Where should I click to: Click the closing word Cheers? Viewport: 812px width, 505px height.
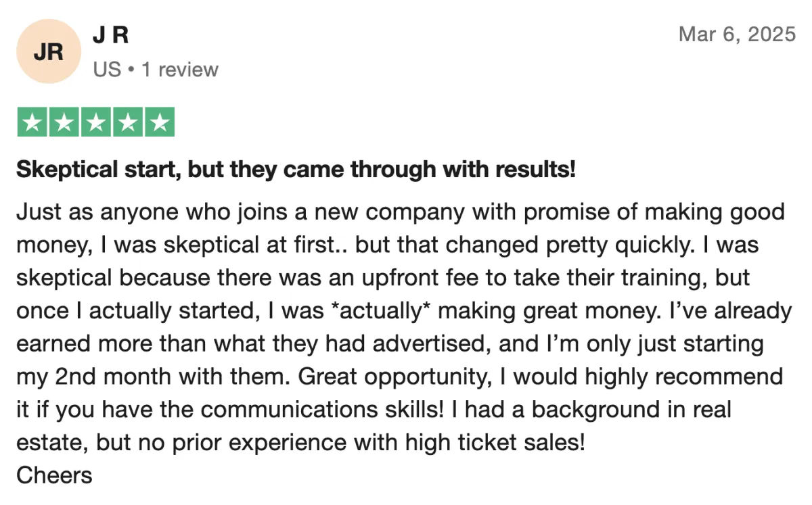point(54,475)
